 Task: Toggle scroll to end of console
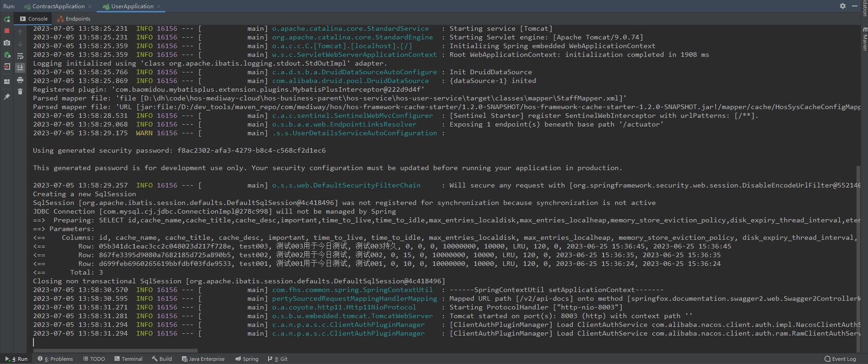point(20,67)
